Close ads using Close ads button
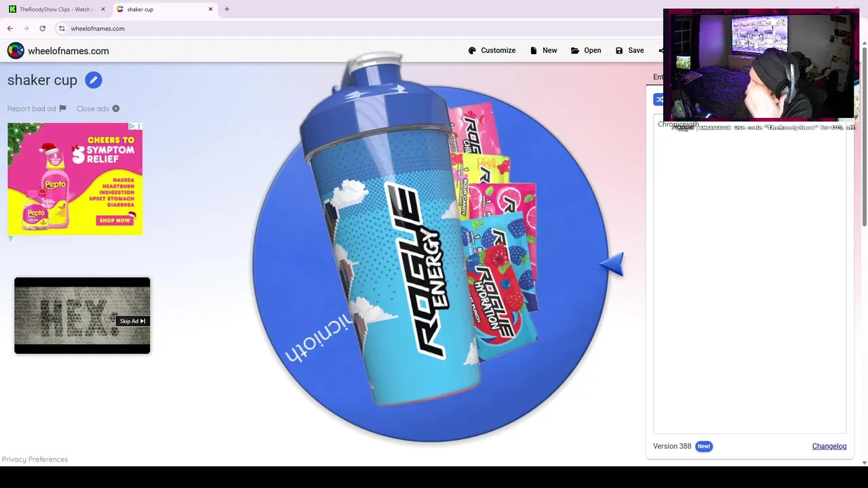868x488 pixels. [x=98, y=108]
